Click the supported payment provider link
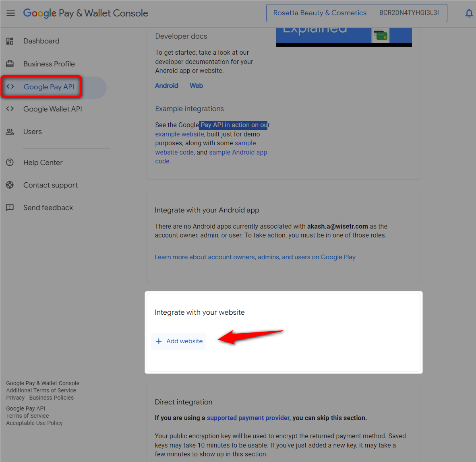476x462 pixels. (x=248, y=418)
